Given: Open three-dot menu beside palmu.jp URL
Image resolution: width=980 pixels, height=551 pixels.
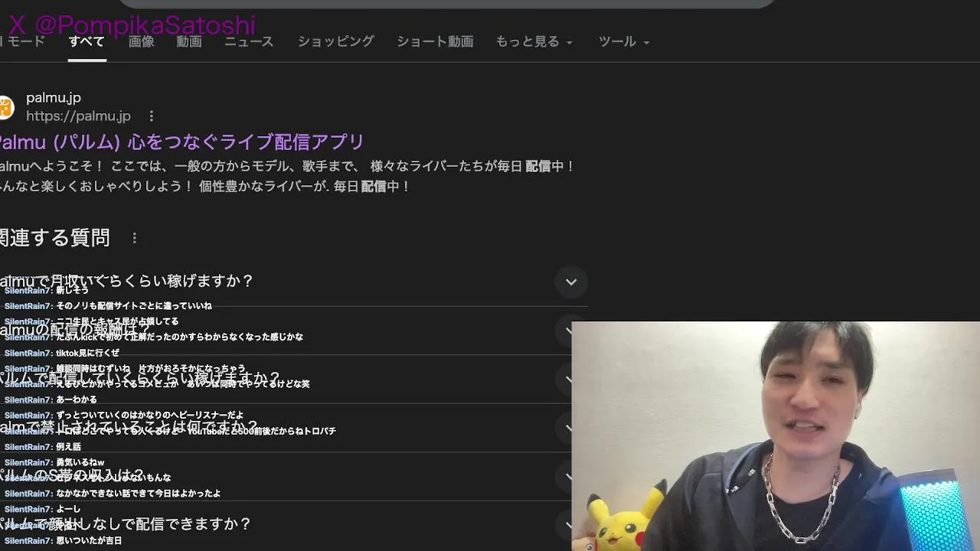Looking at the screenshot, I should [x=151, y=116].
